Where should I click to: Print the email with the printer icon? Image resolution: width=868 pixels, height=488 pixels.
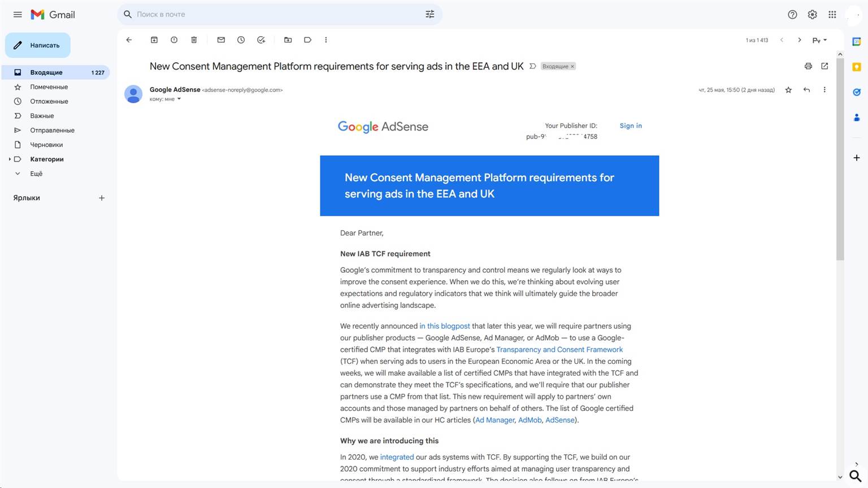tap(808, 66)
